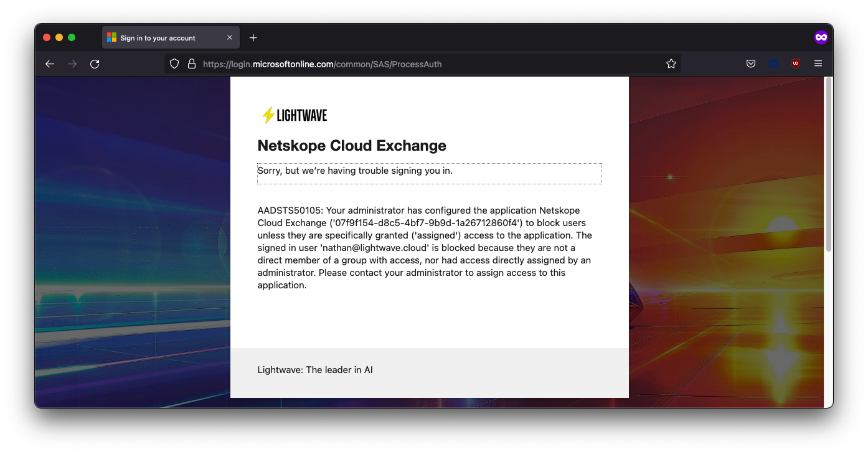Open the tracking protection shield panel
This screenshot has width=868, height=454.
(x=174, y=64)
